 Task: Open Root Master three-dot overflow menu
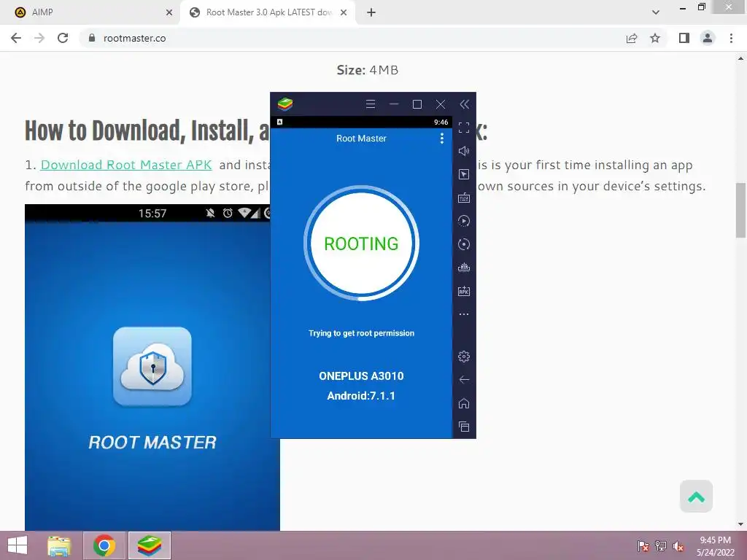point(441,138)
